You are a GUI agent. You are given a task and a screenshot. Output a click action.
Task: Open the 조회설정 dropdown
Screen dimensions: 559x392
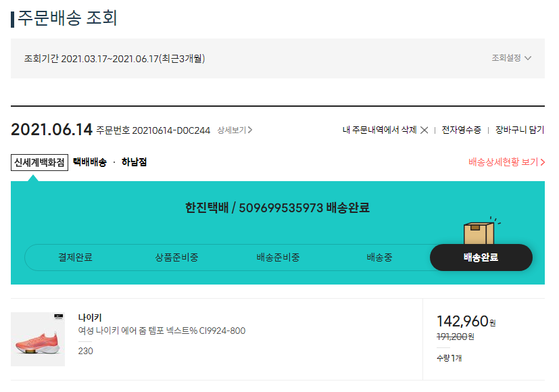click(x=511, y=57)
